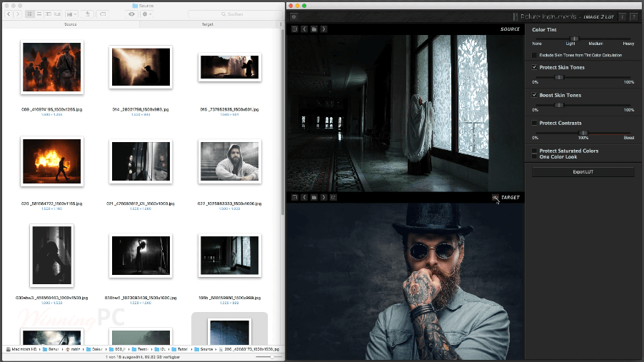
Task: Select thumbnail 014 smoky silhouette
Action: 141,67
